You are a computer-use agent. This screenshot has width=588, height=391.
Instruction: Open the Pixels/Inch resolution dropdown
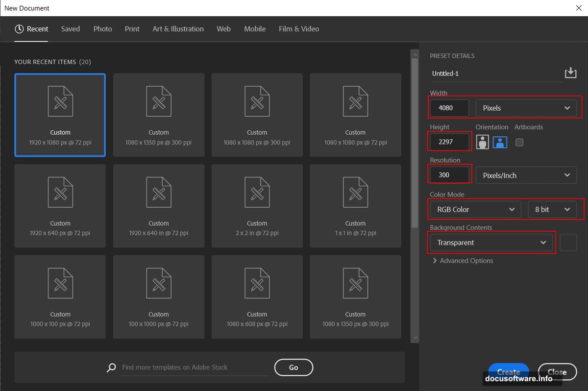[525, 175]
